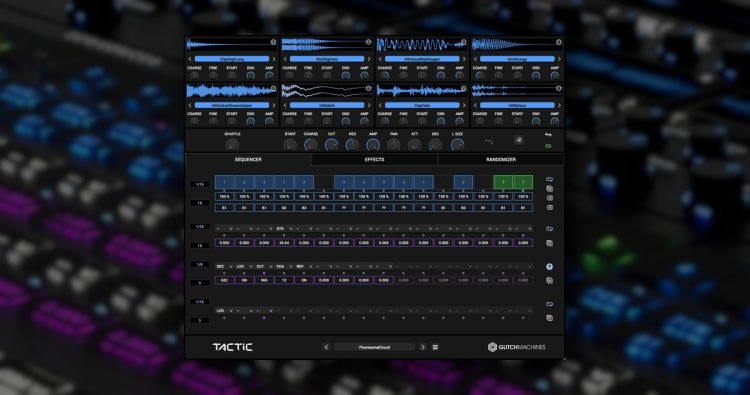Viewport: 750px width, 395px height.
Task: Click the loop icon of the trigger sequencer row
Action: 549,179
